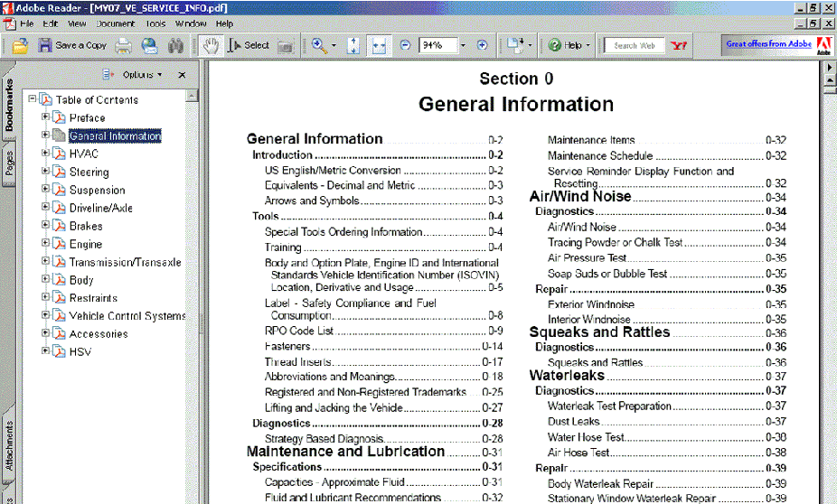The height and width of the screenshot is (504, 837).
Task: Collapse the Table of Contents tree
Action: (33, 99)
